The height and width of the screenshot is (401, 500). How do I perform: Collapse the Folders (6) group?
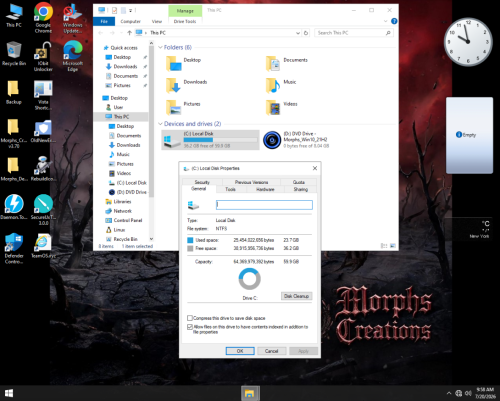pos(160,47)
